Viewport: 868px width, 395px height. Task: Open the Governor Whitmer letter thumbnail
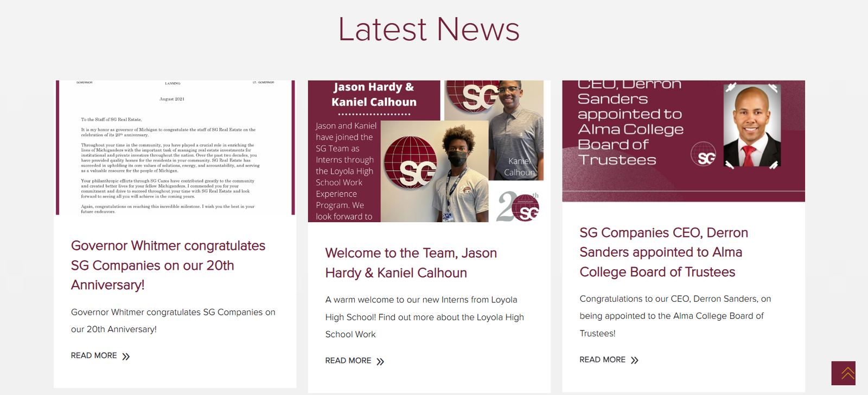click(x=175, y=147)
